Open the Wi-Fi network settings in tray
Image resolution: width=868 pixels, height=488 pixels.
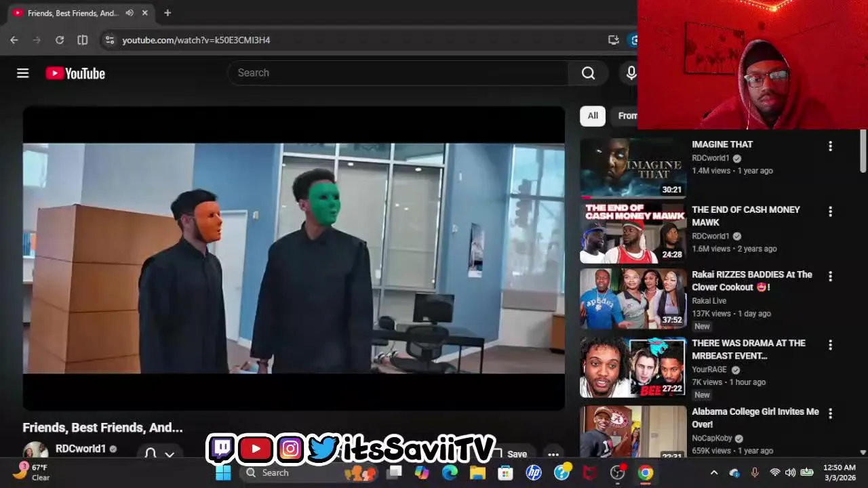click(775, 472)
